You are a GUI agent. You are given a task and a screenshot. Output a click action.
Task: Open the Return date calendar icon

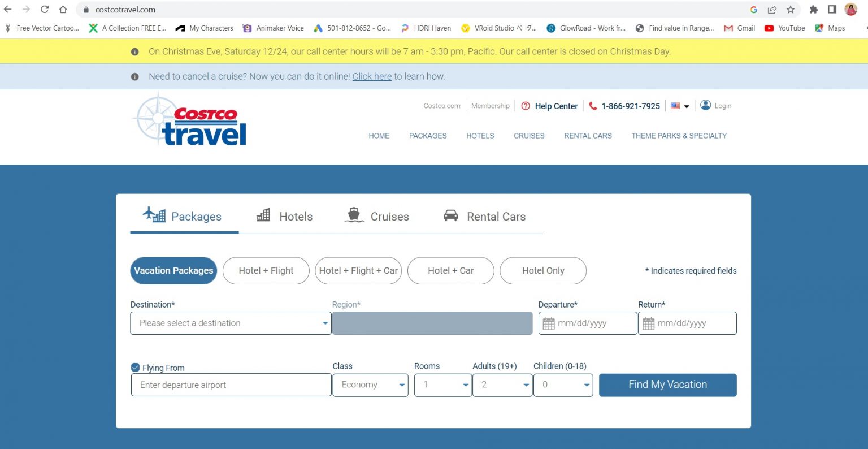648,323
